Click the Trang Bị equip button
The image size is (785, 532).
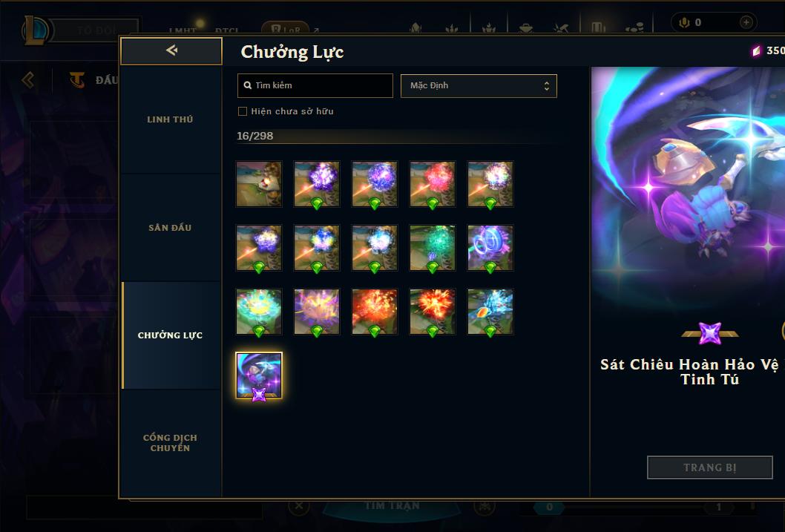[710, 467]
